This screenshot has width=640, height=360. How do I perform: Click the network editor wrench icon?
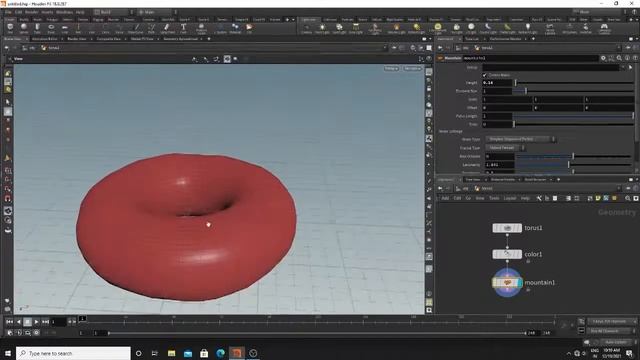539,198
